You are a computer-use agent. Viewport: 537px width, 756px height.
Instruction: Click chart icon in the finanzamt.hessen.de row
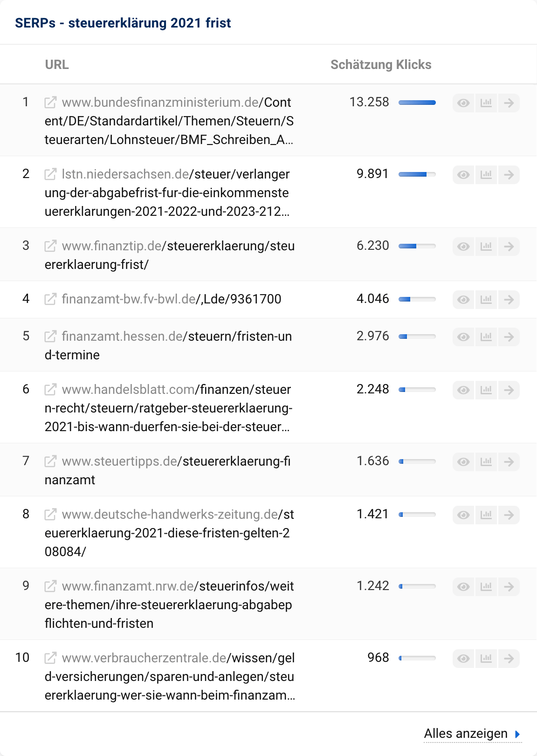486,337
